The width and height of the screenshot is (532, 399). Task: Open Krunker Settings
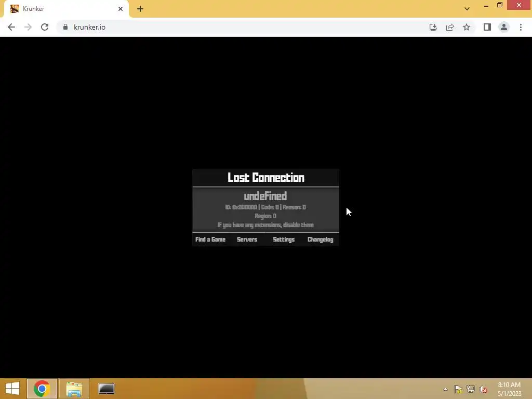point(284,240)
